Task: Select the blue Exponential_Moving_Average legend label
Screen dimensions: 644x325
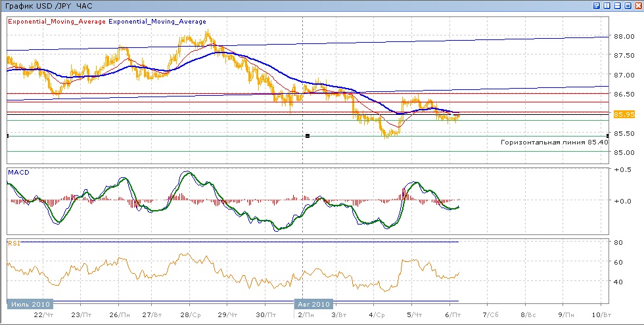Action: pos(157,22)
